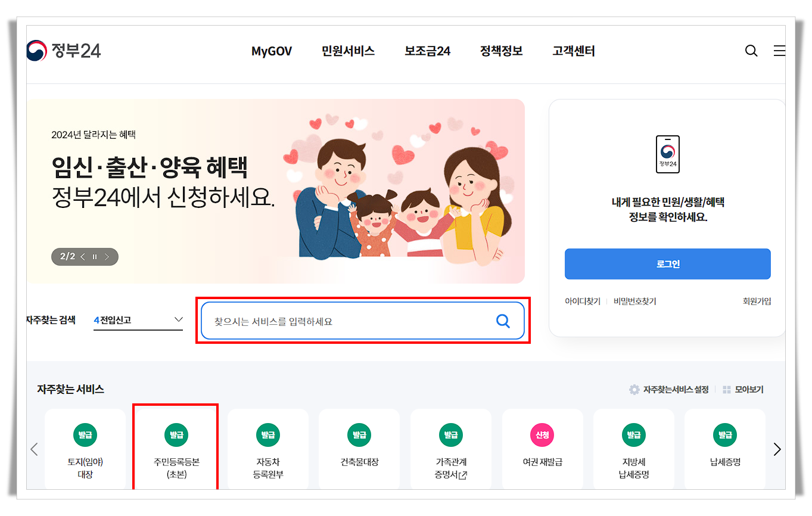This screenshot has height=516, width=812.
Task: Click the blue search icon in search box
Action: pos(503,321)
